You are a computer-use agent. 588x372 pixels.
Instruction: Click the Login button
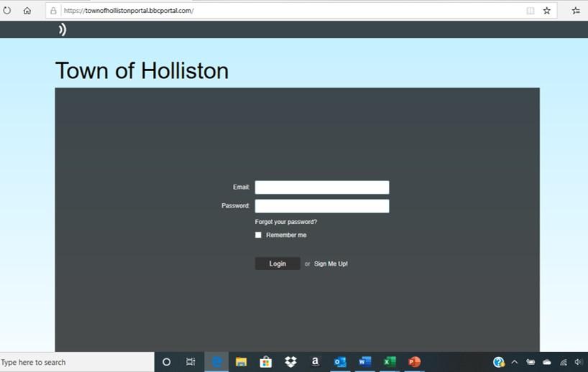pos(277,264)
